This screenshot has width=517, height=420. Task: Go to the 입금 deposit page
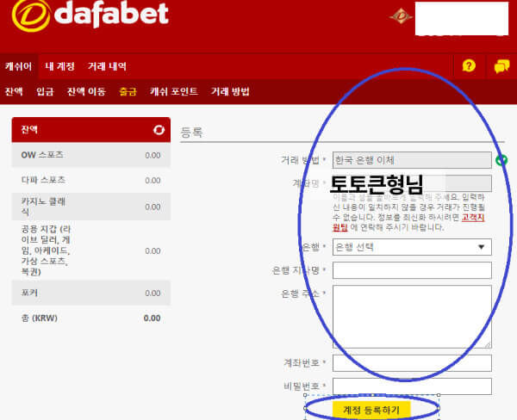(45, 91)
